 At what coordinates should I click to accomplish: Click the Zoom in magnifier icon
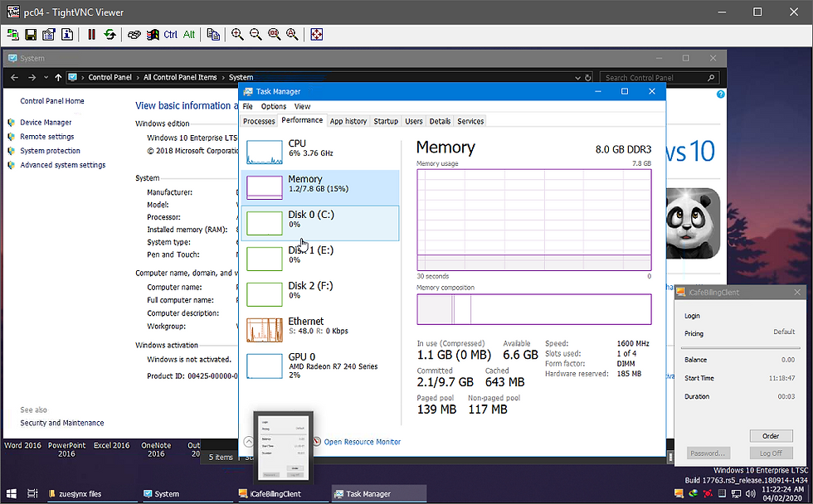click(x=237, y=35)
